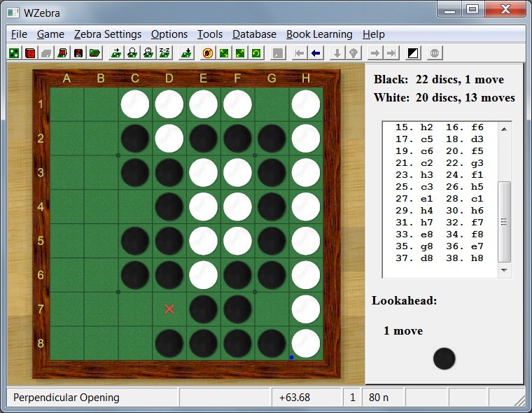The height and width of the screenshot is (413, 532).
Task: Select move 21. c2 in the move list
Action: pos(414,163)
